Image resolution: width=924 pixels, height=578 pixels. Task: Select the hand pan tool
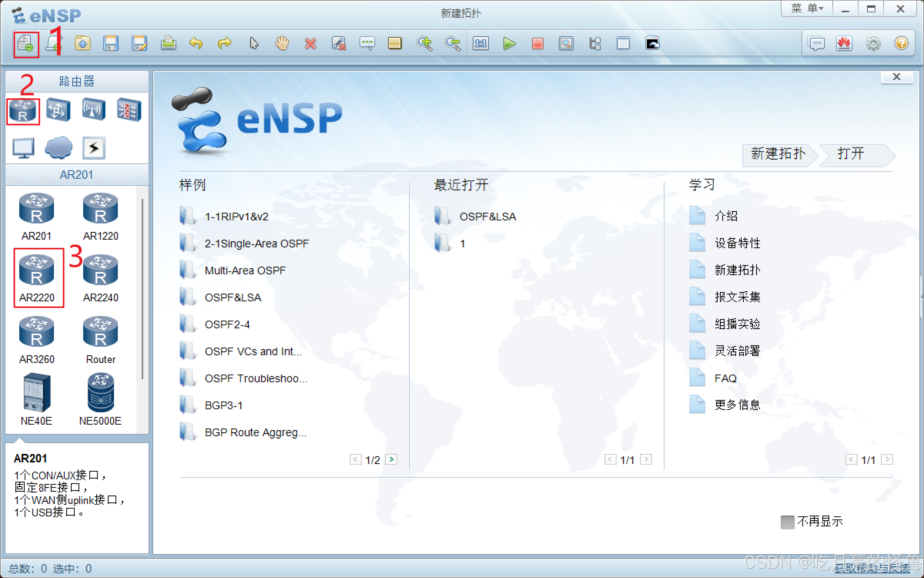click(x=282, y=44)
